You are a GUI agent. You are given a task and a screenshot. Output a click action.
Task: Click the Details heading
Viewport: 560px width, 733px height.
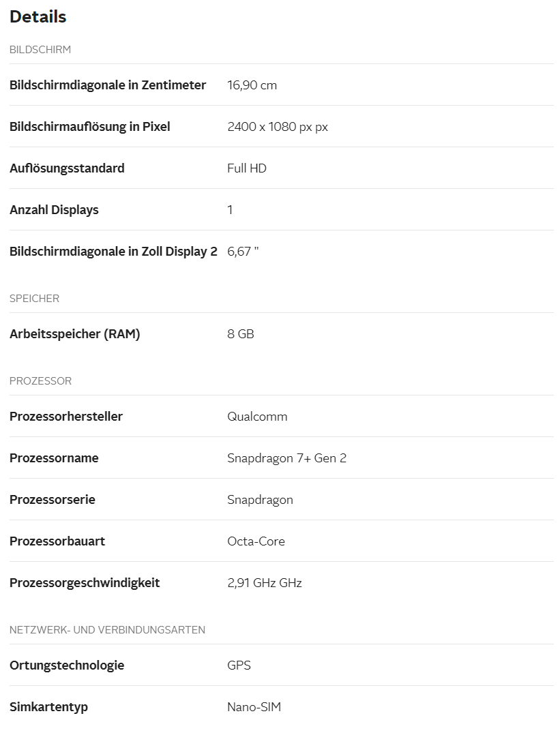pyautogui.click(x=38, y=17)
